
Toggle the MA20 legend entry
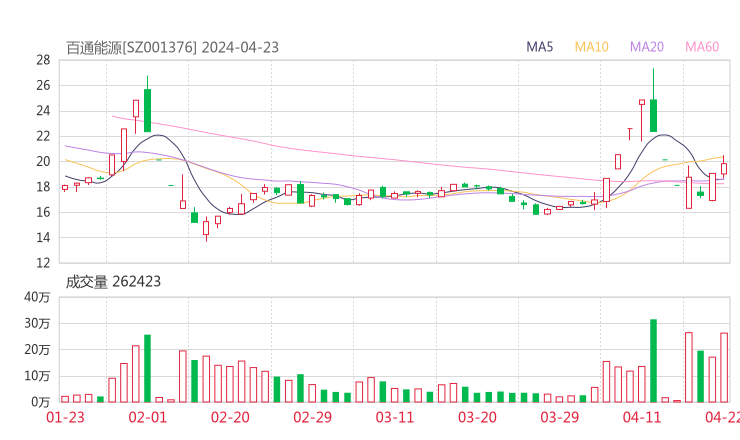click(x=647, y=47)
